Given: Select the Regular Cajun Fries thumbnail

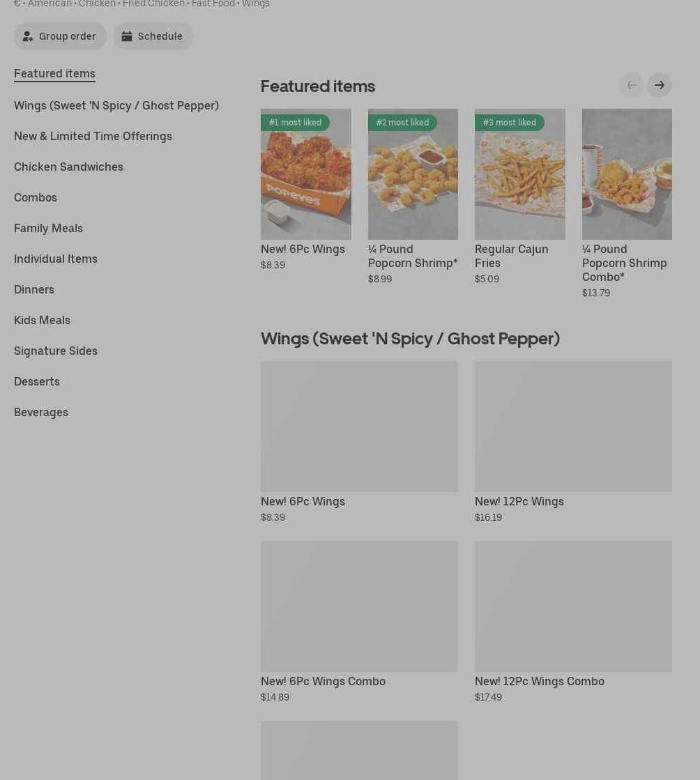Looking at the screenshot, I should point(519,174).
